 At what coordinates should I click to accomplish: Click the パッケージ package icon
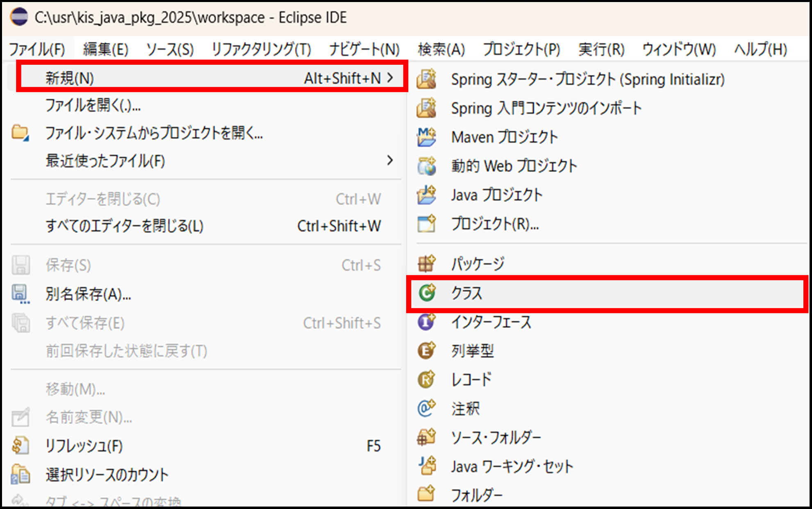[x=426, y=264]
